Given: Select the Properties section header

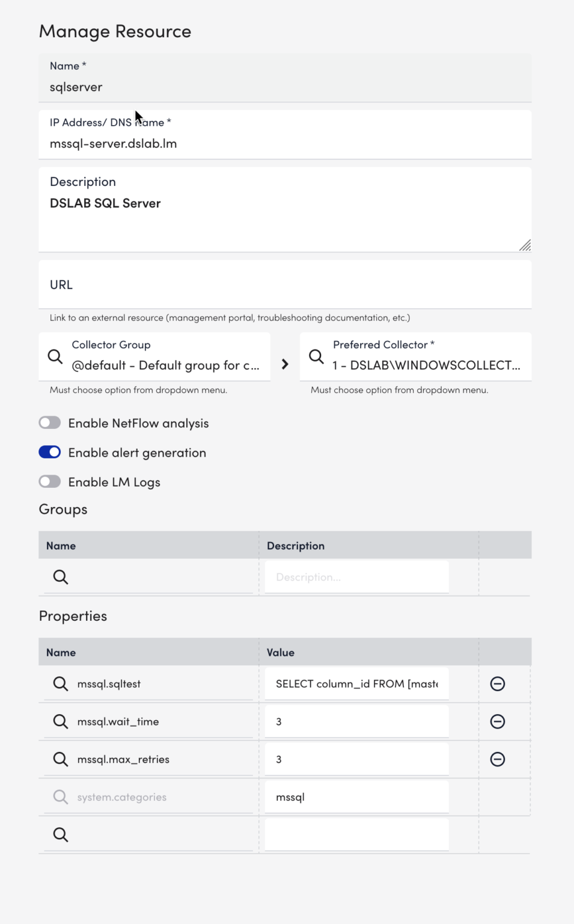Looking at the screenshot, I should click(73, 615).
